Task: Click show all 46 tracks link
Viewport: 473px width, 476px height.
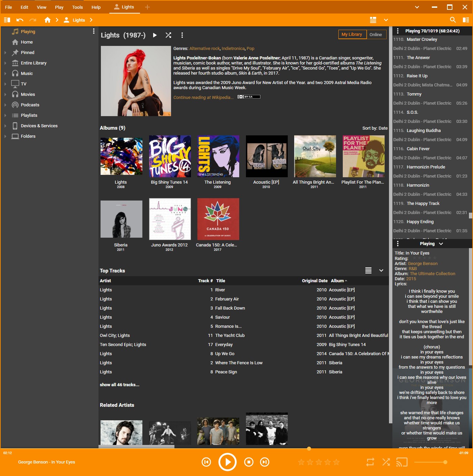Action: (119, 385)
